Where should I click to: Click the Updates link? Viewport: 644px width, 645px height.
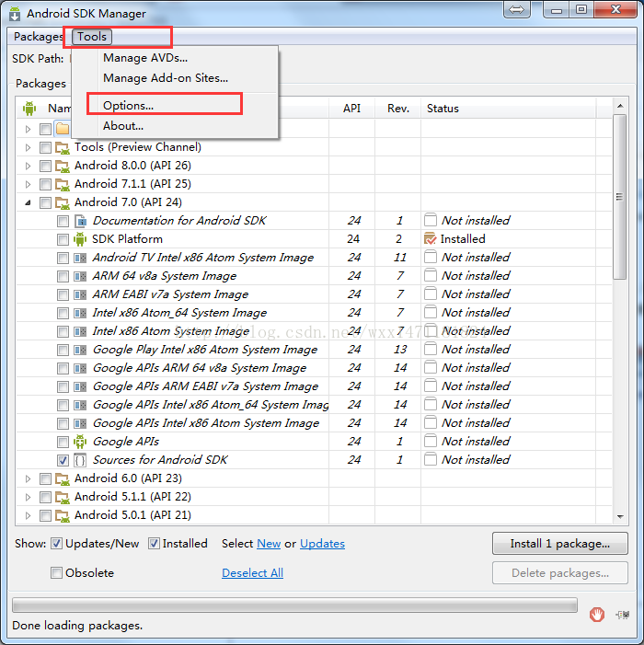322,544
